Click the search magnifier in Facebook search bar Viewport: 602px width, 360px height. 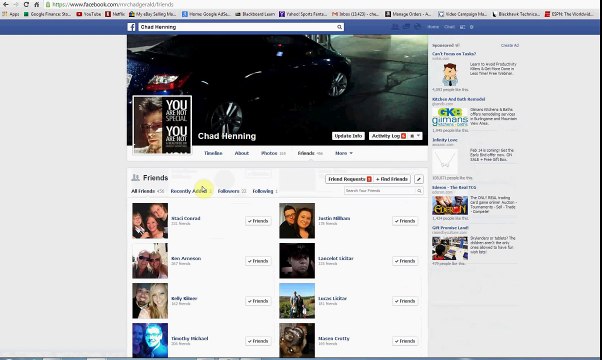coord(339,27)
